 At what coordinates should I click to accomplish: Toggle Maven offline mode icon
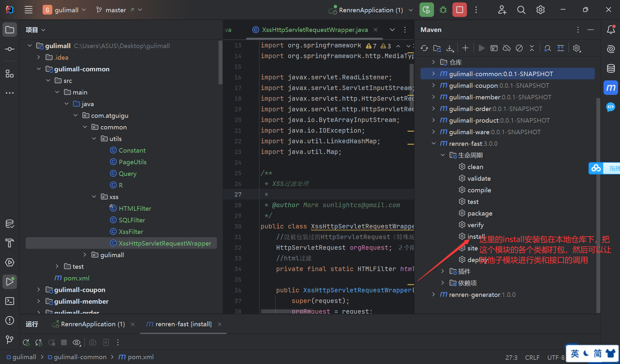[x=507, y=48]
